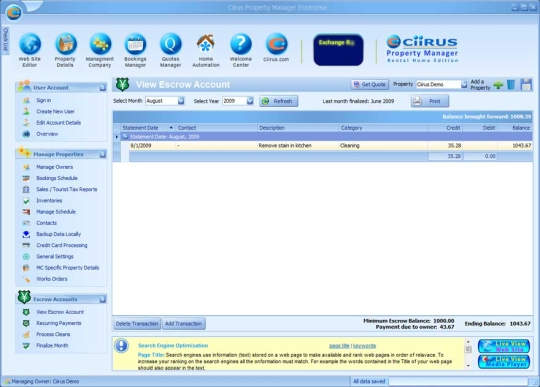Click the Finalize Month icon
The width and height of the screenshot is (540, 387).
point(26,346)
